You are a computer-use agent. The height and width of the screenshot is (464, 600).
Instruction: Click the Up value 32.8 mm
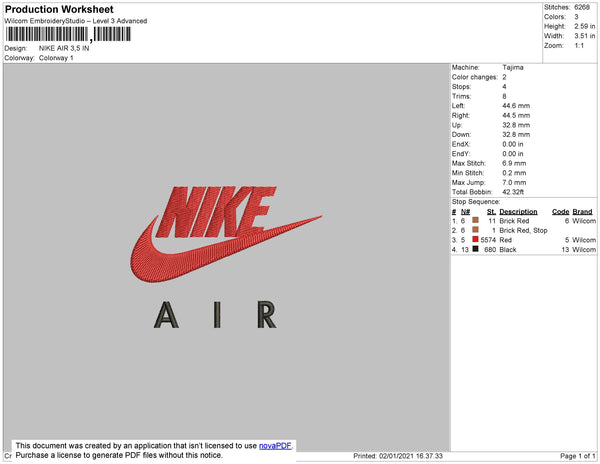coord(516,125)
